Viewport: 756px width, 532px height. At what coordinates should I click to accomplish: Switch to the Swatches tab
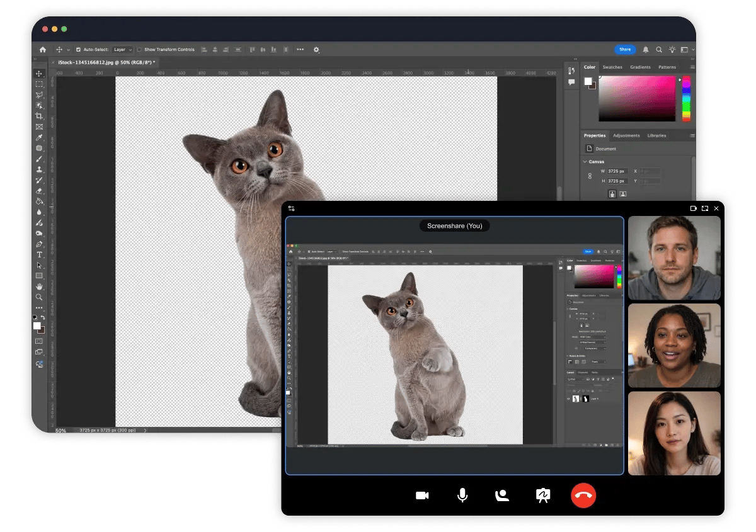tap(612, 67)
